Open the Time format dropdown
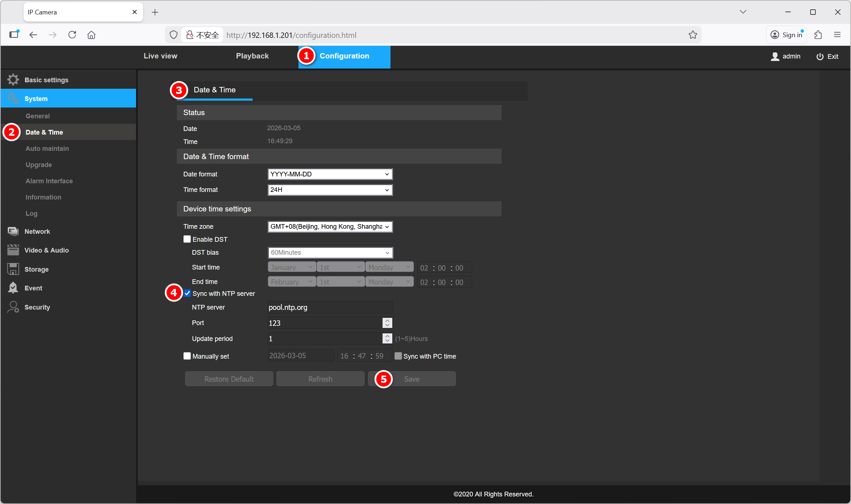 330,190
